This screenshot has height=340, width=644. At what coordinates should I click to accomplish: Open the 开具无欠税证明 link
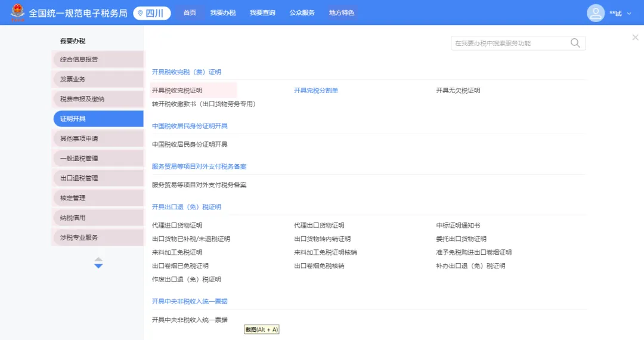coord(458,90)
